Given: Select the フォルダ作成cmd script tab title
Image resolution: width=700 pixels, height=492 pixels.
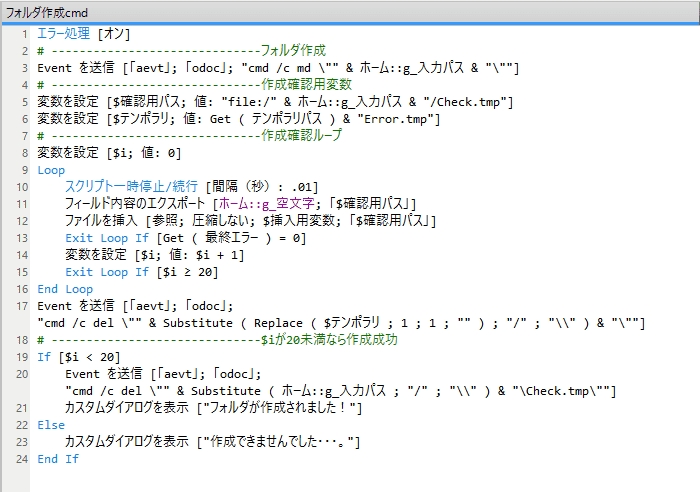Looking at the screenshot, I should (47, 13).
